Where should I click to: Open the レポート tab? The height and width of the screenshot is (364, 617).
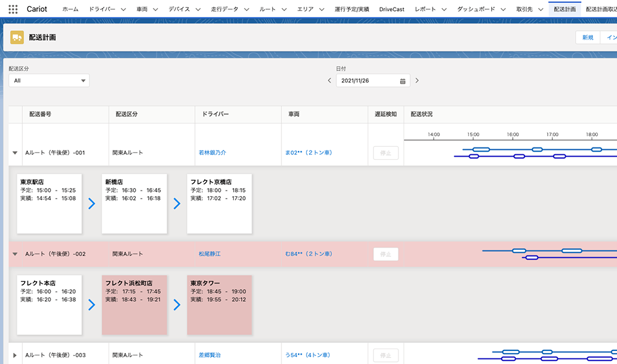425,9
